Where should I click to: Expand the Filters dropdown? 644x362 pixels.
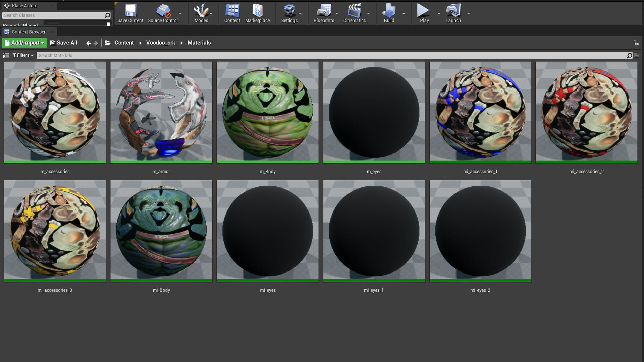pyautogui.click(x=23, y=55)
